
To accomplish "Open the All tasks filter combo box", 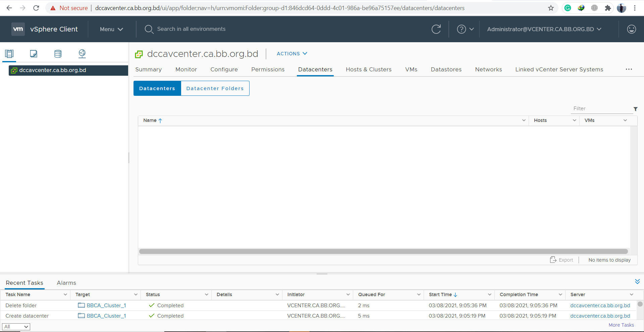I will coord(16,327).
